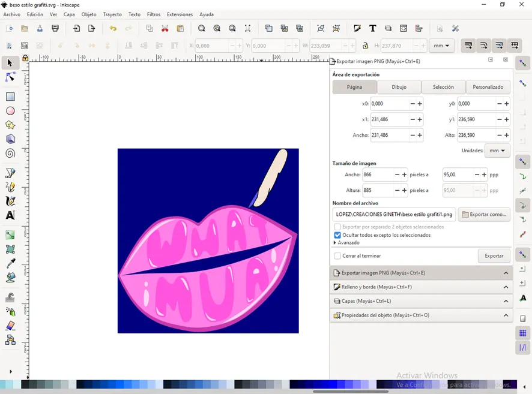Select the 3D box tool

pyautogui.click(x=10, y=139)
